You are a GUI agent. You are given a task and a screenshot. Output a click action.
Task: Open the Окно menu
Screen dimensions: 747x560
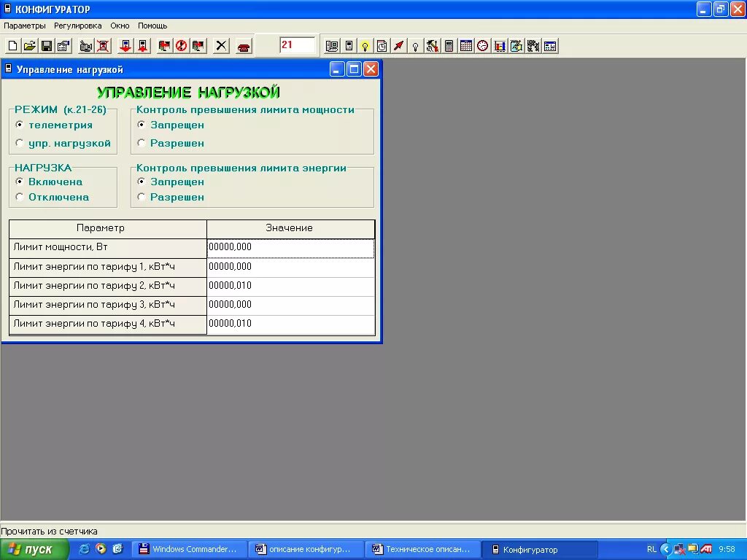coord(120,26)
